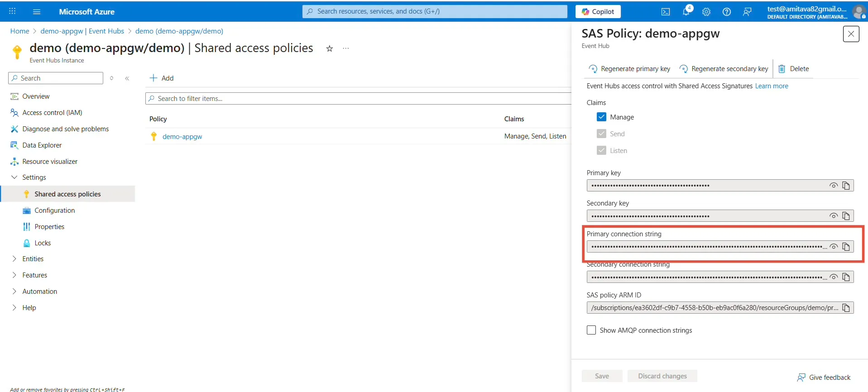Delete the demo-appgw SAS policy
The image size is (868, 392).
click(x=793, y=69)
